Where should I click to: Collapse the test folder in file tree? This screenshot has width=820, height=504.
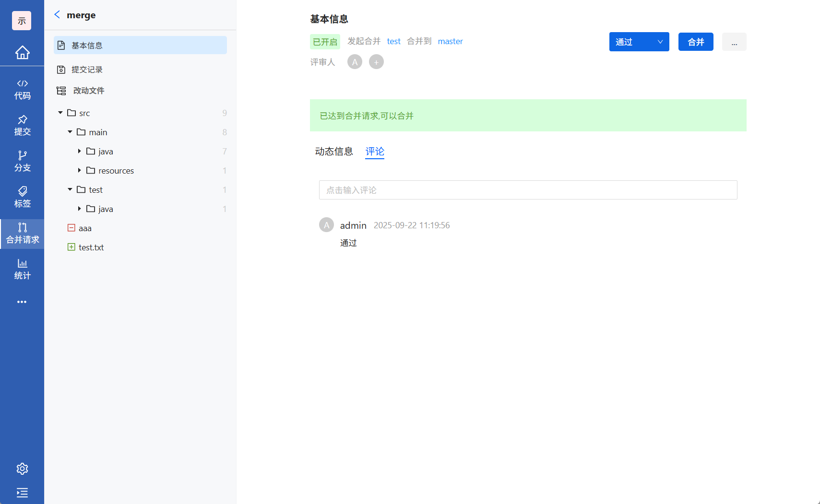click(70, 189)
